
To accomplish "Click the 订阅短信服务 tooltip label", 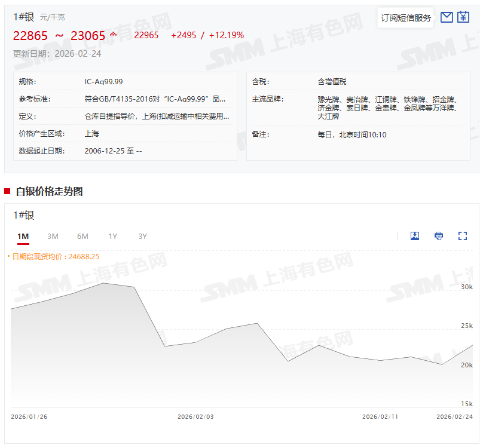I will 406,18.
